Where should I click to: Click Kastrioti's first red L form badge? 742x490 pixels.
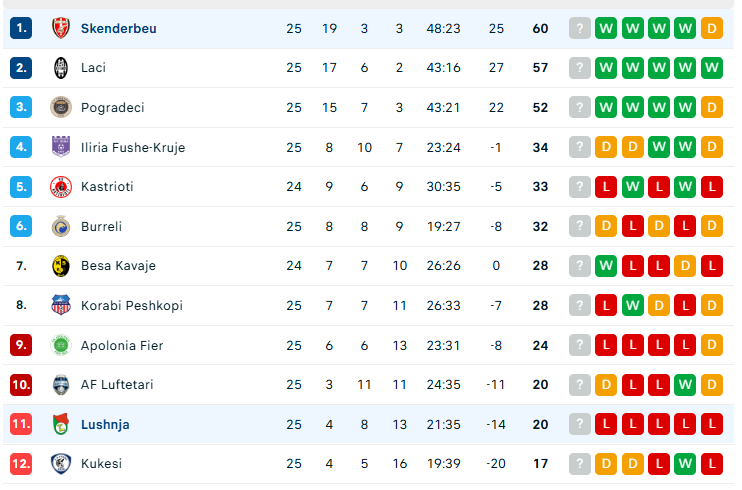point(605,187)
